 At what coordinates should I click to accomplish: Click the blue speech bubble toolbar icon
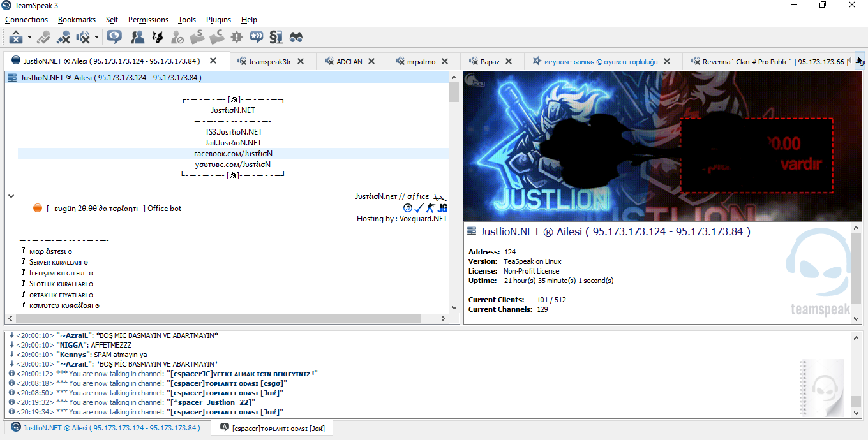pyautogui.click(x=114, y=37)
